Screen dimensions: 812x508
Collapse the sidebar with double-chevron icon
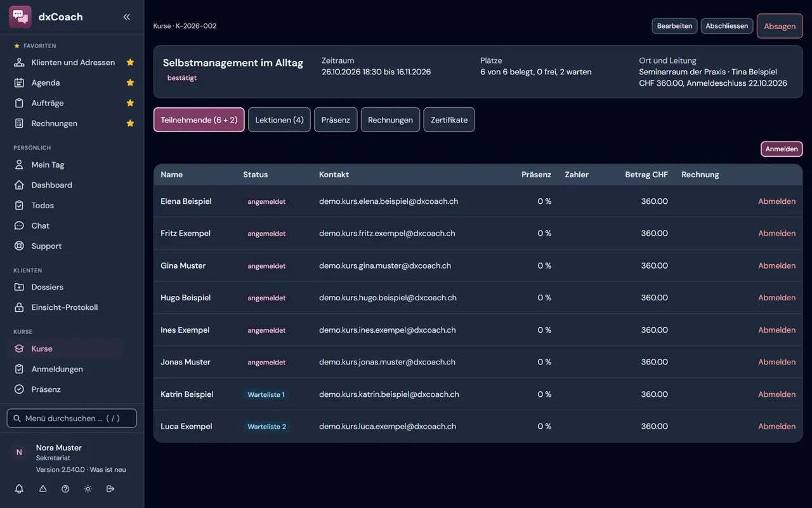127,17
